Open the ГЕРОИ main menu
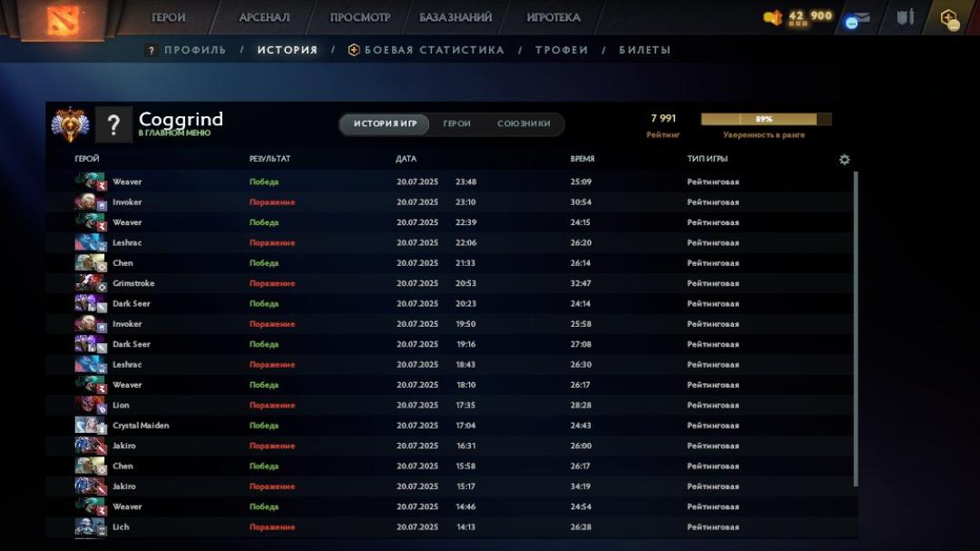Image resolution: width=980 pixels, height=551 pixels. click(168, 17)
